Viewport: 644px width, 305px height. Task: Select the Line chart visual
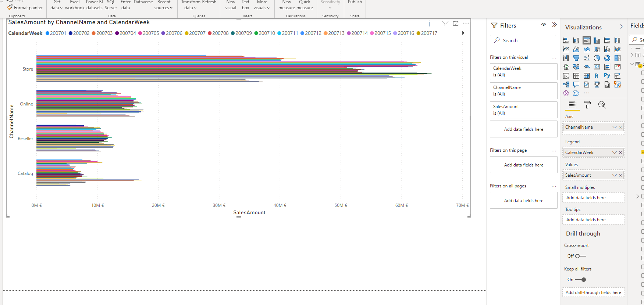(x=566, y=49)
